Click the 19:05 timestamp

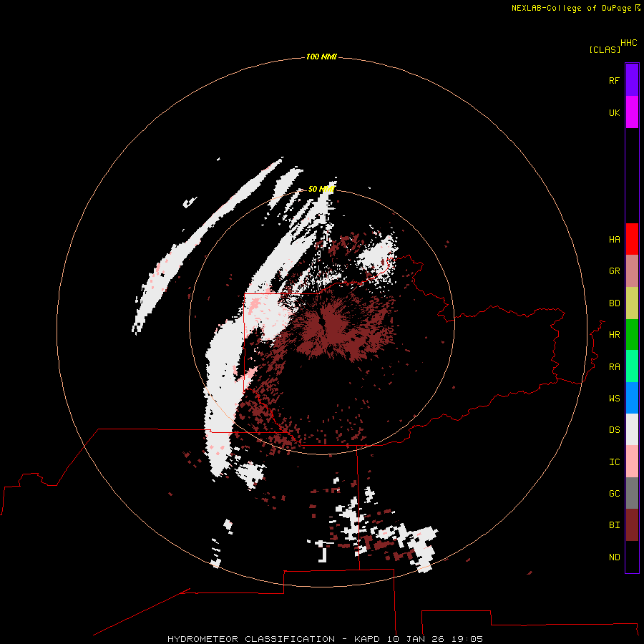coord(467,639)
